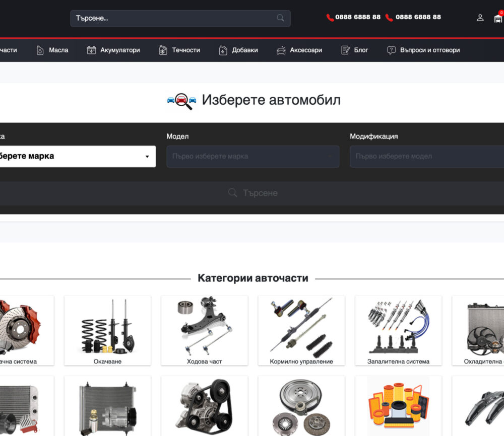The height and width of the screenshot is (436, 504).
Task: Click the Изберете автомобил heading
Action: click(271, 100)
